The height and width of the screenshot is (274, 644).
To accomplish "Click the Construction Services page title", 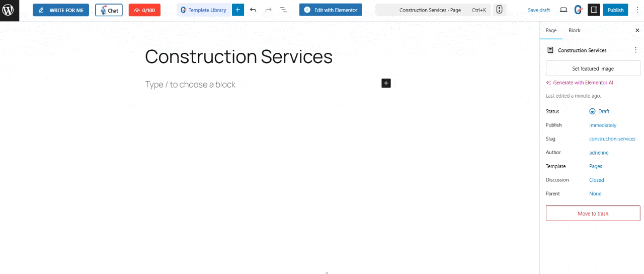I will coord(238,56).
